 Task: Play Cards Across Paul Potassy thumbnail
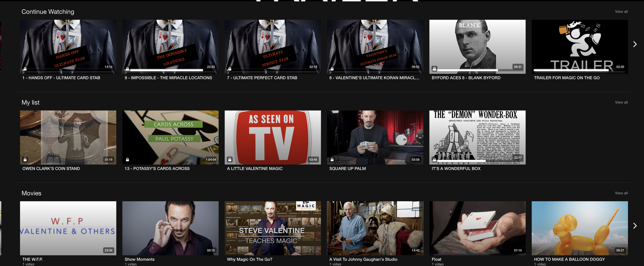pyautogui.click(x=170, y=137)
